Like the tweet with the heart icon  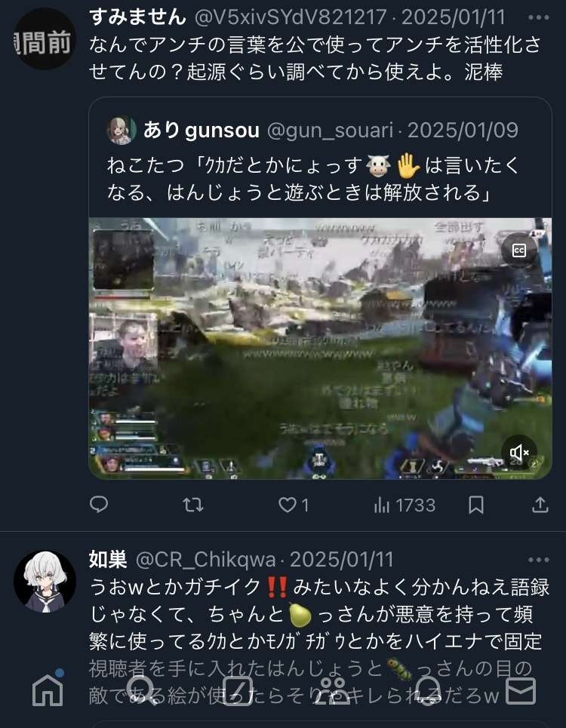pyautogui.click(x=293, y=505)
